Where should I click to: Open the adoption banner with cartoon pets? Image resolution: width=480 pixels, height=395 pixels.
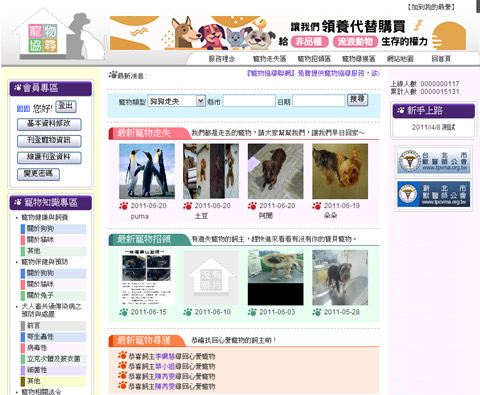pos(288,33)
